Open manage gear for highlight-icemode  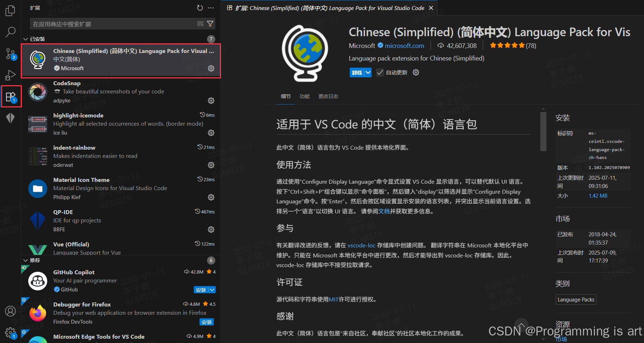[211, 132]
